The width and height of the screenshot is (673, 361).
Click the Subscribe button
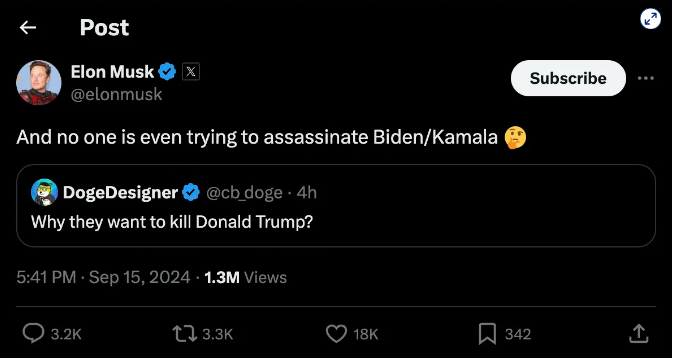pos(568,78)
